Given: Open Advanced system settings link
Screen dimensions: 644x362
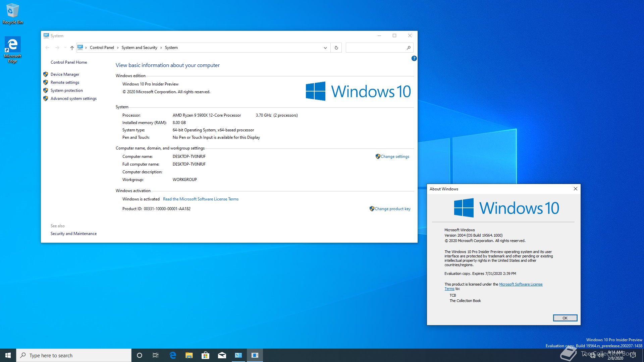Looking at the screenshot, I should point(73,99).
